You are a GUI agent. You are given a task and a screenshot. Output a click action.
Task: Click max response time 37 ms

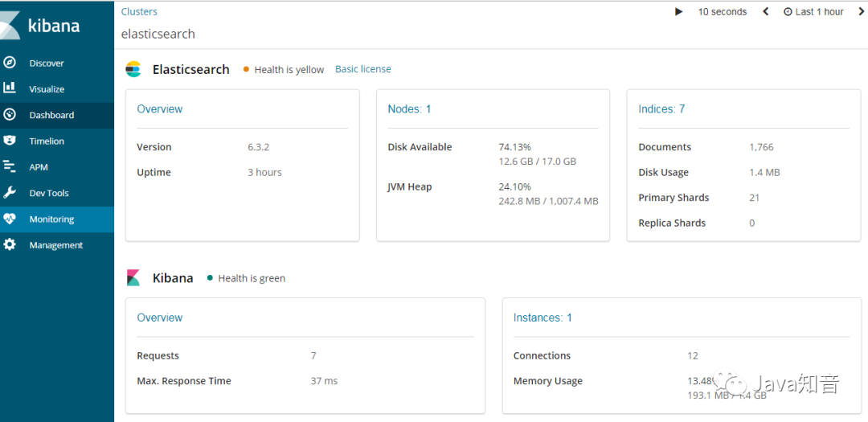324,381
